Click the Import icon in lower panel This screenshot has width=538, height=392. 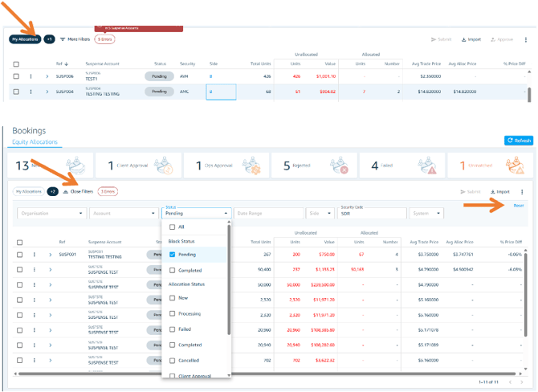pos(494,192)
